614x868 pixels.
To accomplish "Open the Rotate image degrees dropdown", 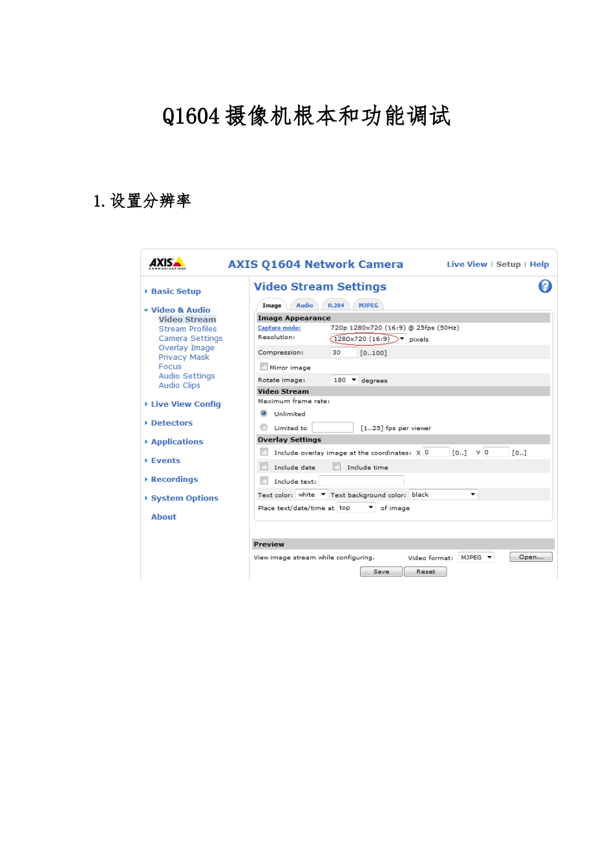I will 344,380.
